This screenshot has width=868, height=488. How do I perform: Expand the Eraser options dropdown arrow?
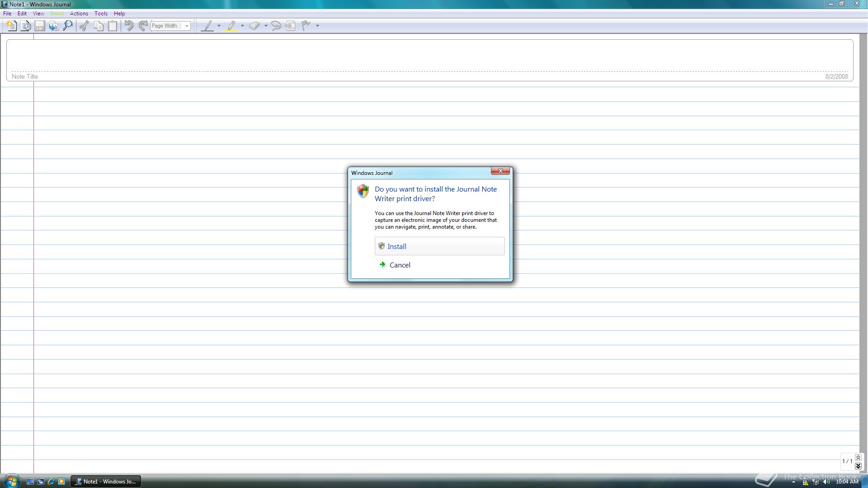266,26
